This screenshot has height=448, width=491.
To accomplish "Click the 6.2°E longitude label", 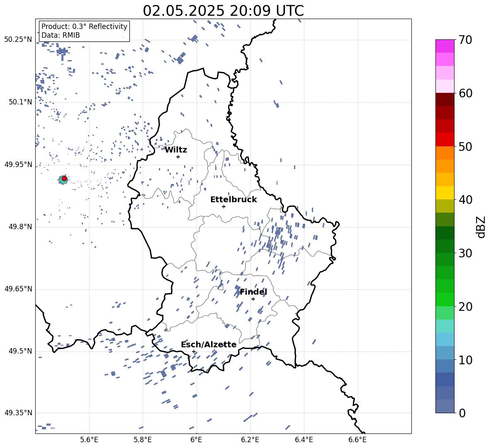I will [250, 440].
